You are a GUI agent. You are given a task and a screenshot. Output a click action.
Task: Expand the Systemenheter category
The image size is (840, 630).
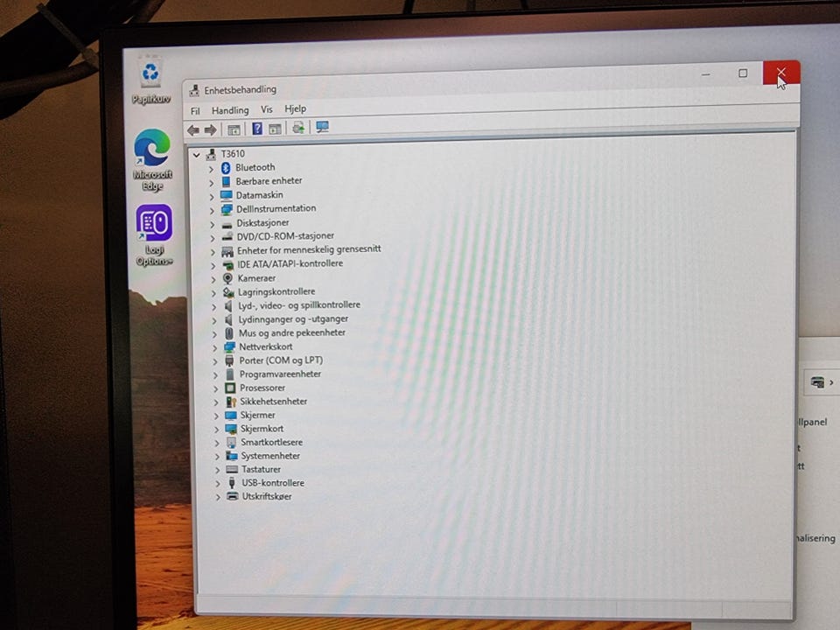point(217,457)
